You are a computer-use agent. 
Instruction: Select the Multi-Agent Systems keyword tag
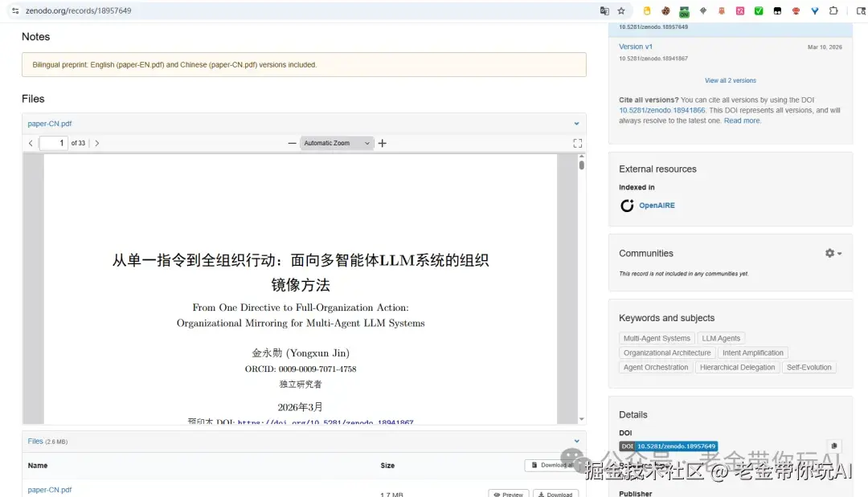coord(657,338)
